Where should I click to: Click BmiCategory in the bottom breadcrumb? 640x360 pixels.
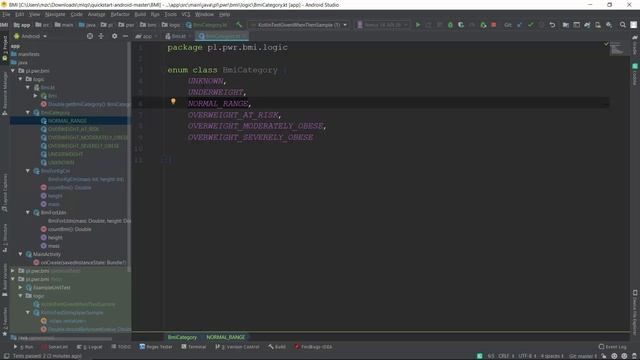click(x=182, y=337)
